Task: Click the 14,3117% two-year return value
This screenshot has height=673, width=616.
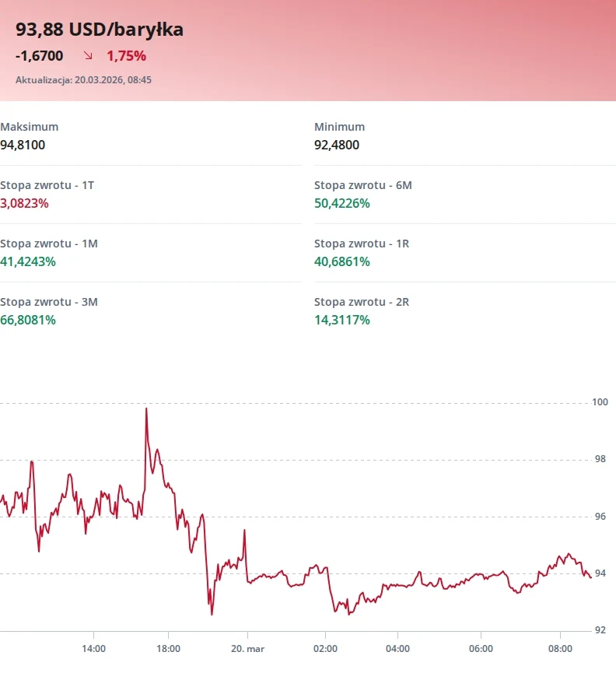Action: [342, 320]
